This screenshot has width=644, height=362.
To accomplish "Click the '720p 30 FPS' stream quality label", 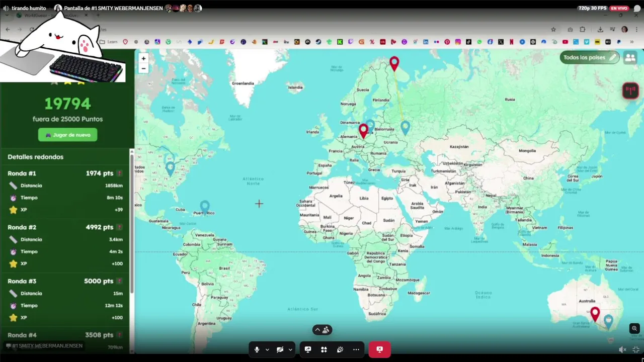I will pos(592,8).
